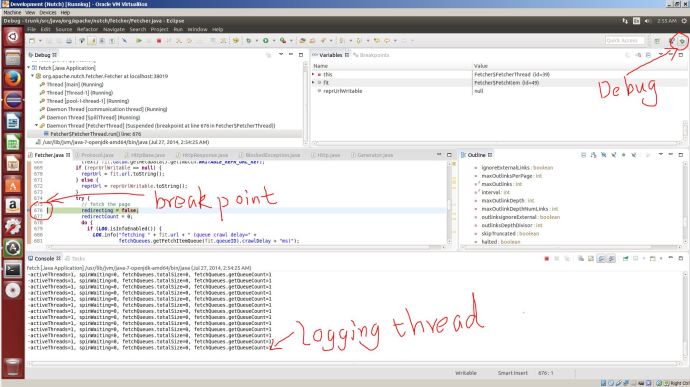Viewport: 690px width, 387px height.
Task: Open Outline view menu dropdown arrow
Action: (661, 155)
